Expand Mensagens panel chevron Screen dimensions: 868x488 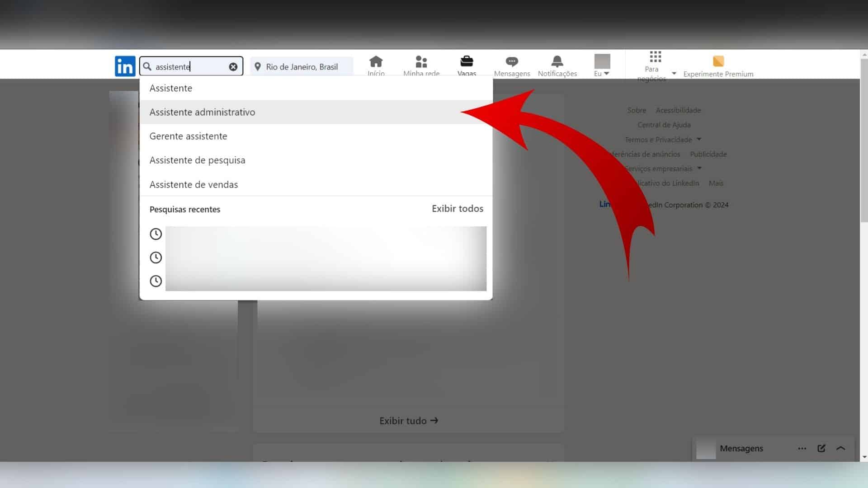[x=841, y=448]
